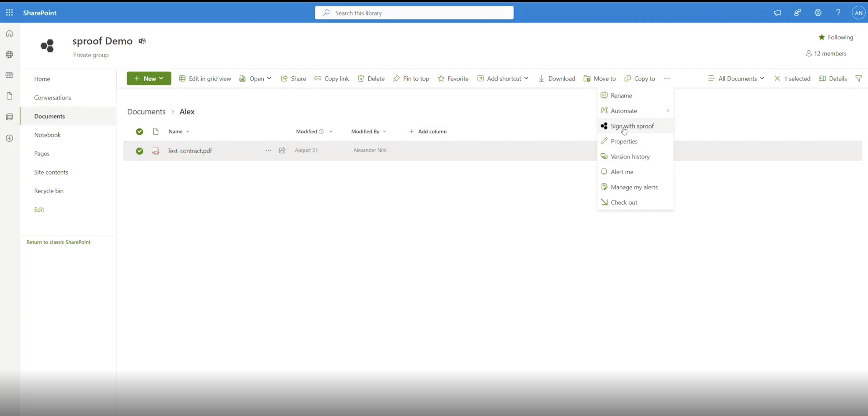Click the sproof Demo site logo
This screenshot has width=868, height=416.
[x=47, y=46]
